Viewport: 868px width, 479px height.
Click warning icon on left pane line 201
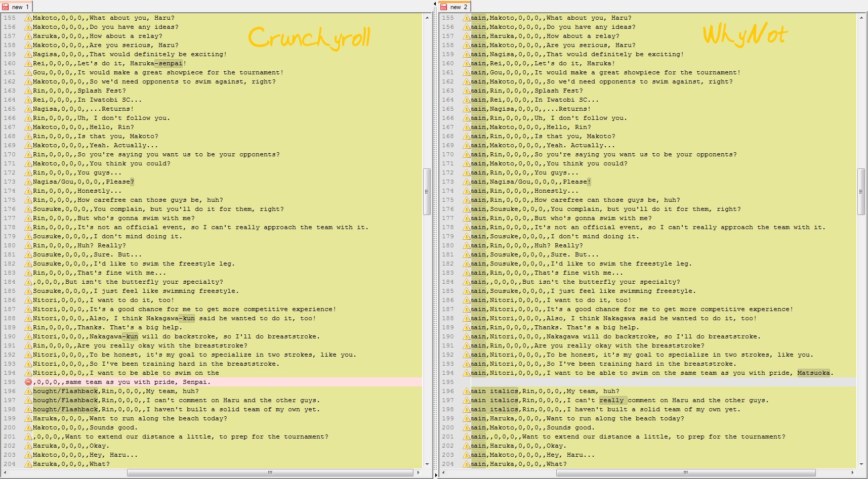click(28, 437)
